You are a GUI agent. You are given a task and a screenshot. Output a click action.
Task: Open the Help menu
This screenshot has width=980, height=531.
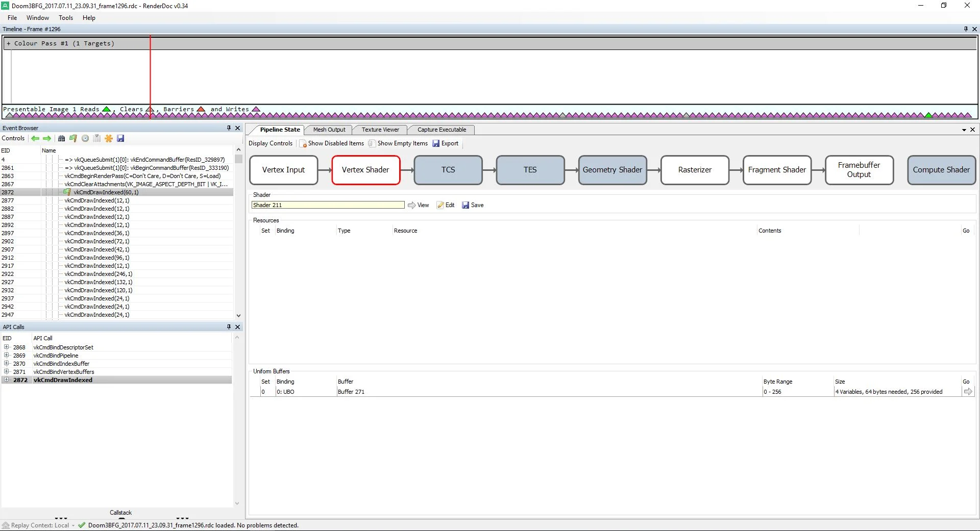89,18
